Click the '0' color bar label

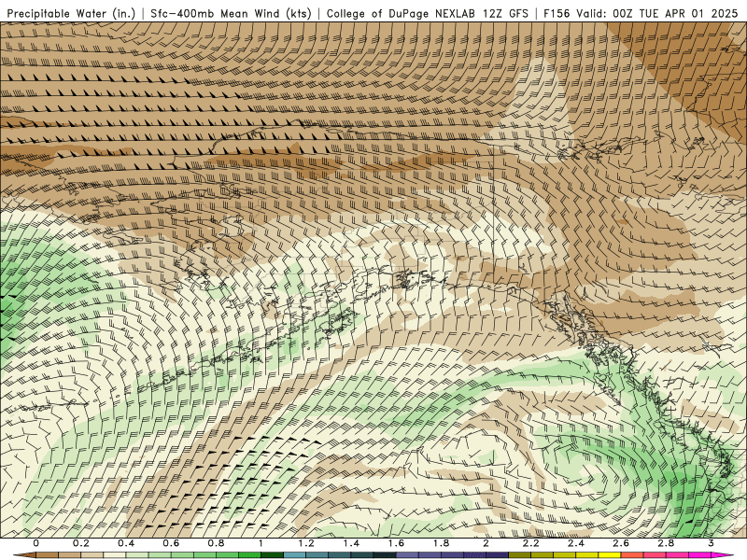coord(36,543)
